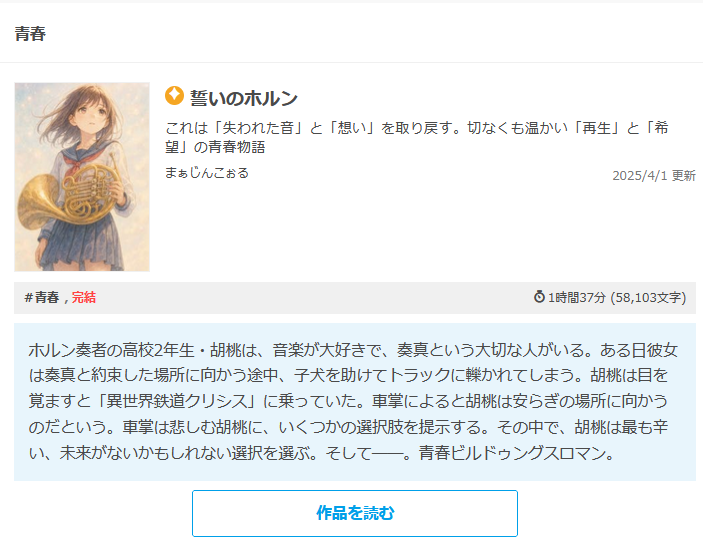This screenshot has width=703, height=552.
Task: Click the 作品を読む button
Action: (x=355, y=513)
